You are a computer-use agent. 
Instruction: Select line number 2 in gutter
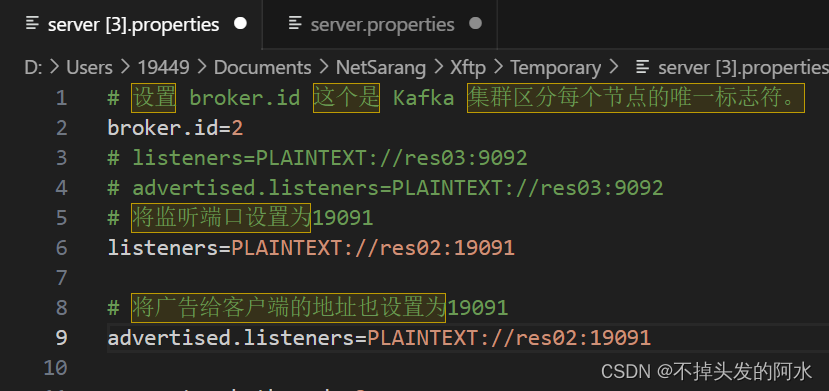61,128
